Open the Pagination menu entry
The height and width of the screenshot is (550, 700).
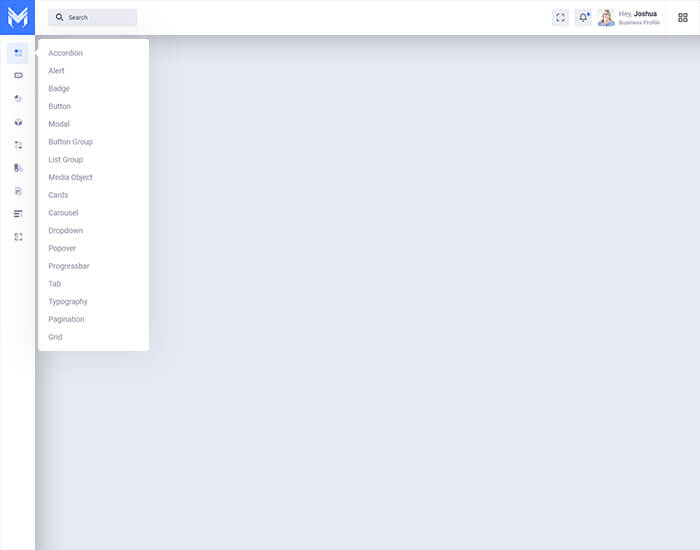tap(66, 319)
